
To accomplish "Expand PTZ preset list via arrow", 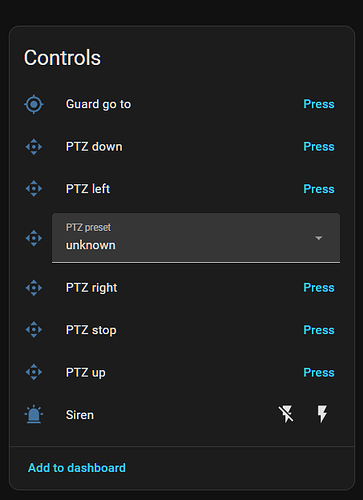I will coord(319,238).
